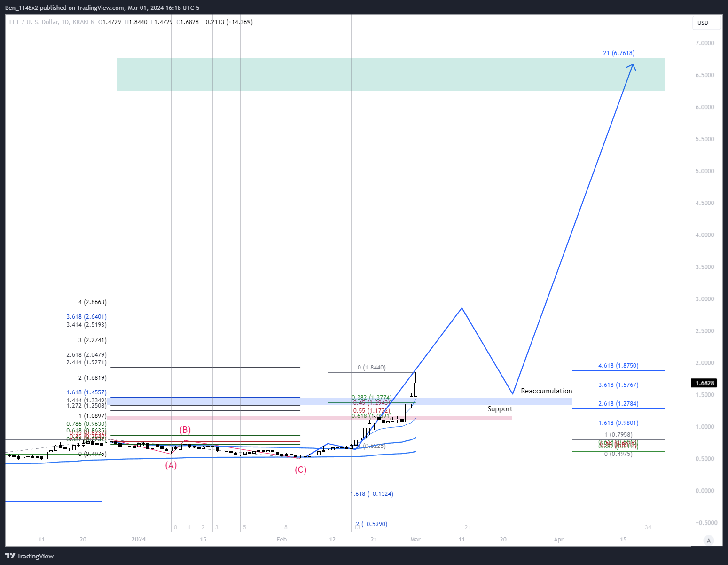Click the 2.414 (1.9271) Fibonacci level label

point(86,362)
